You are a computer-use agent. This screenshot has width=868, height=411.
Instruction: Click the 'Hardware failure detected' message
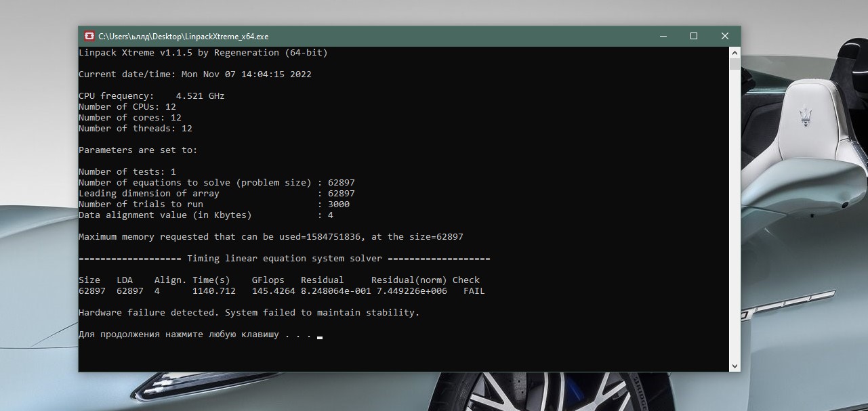(249, 313)
